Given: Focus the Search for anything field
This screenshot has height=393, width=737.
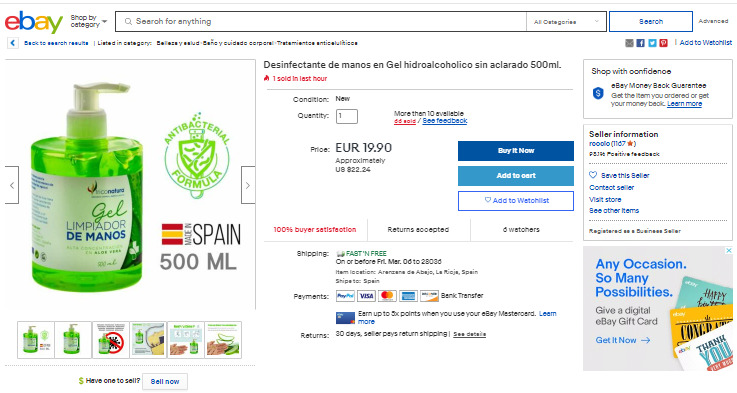Looking at the screenshot, I should [x=321, y=22].
